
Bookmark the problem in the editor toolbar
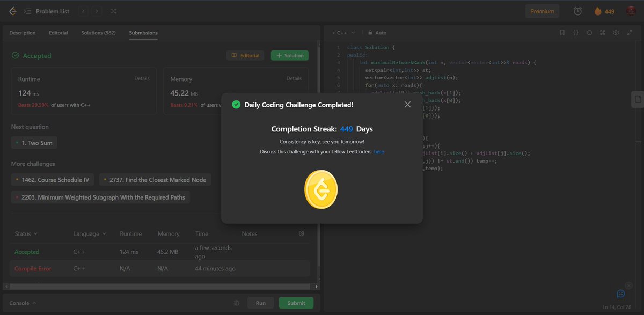tap(562, 32)
